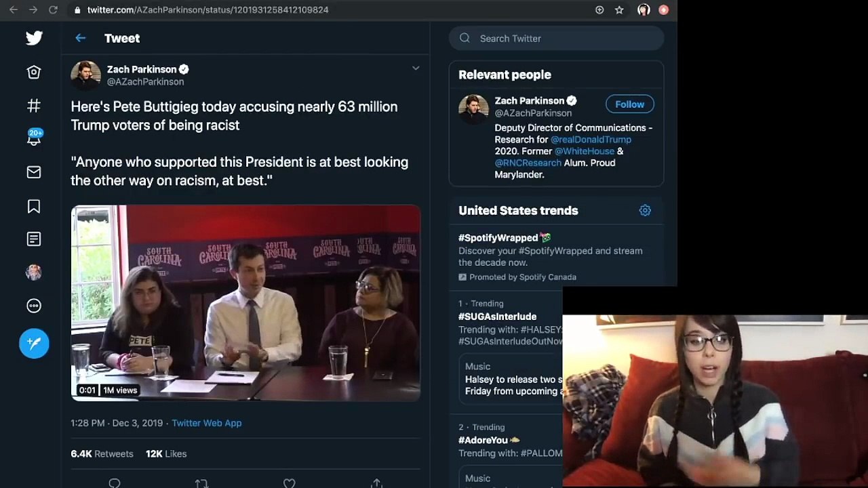The image size is (868, 488).
Task: Open Lists icon in the sidebar
Action: 34,239
